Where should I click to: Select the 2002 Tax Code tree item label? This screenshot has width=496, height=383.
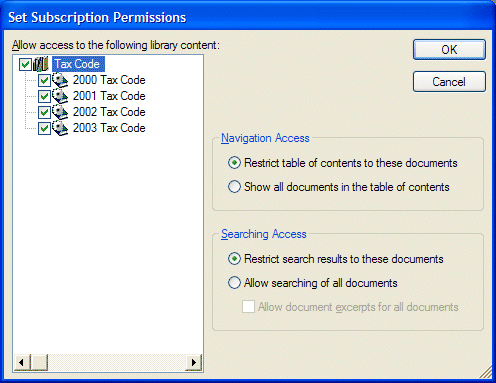[x=109, y=112]
